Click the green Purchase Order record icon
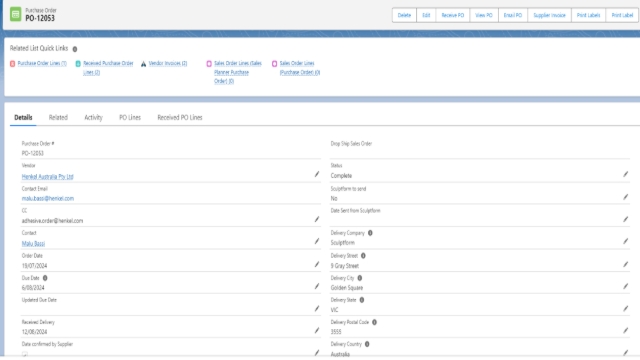 (x=16, y=14)
